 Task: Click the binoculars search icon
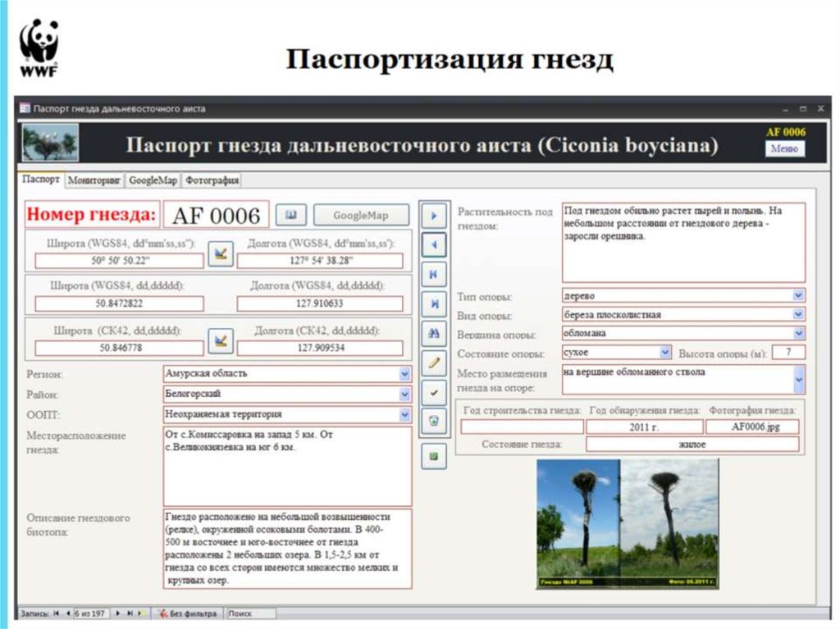(x=434, y=333)
